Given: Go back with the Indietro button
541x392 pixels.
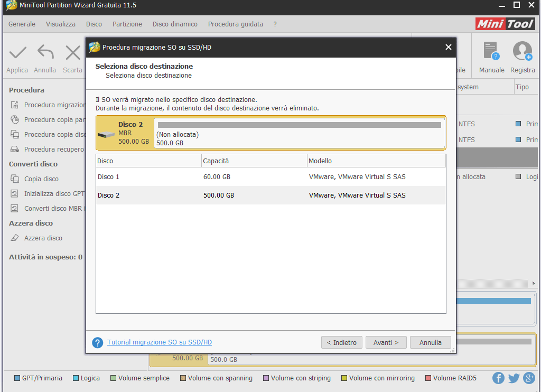Looking at the screenshot, I should click(342, 342).
